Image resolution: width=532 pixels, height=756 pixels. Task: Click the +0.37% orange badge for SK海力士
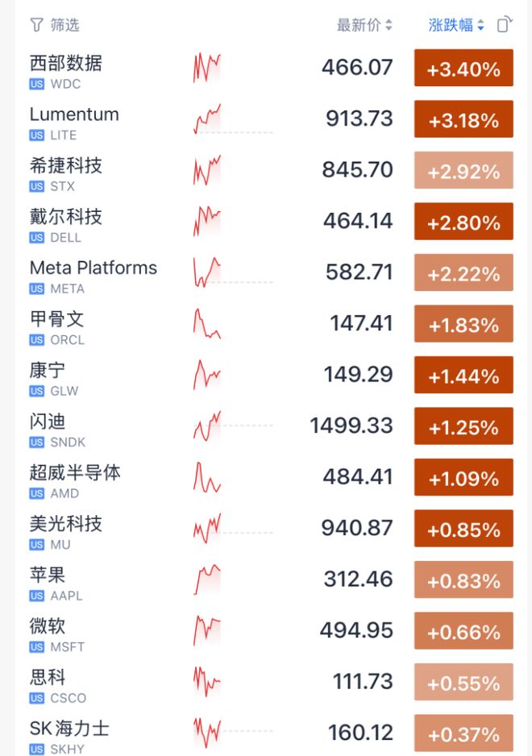coord(463,733)
